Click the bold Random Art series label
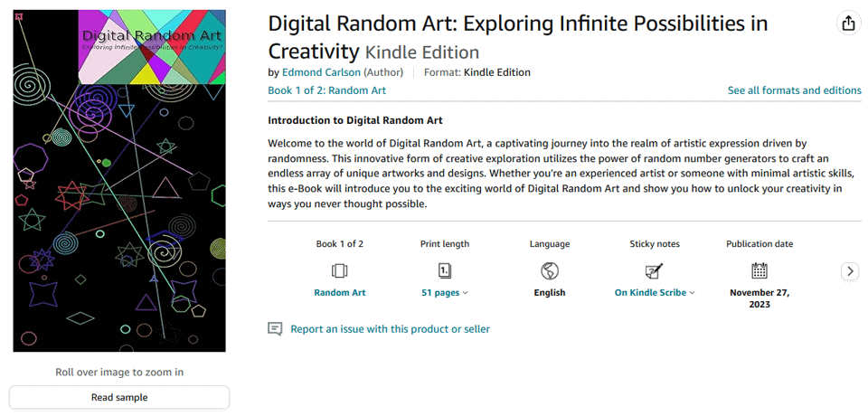 (339, 293)
